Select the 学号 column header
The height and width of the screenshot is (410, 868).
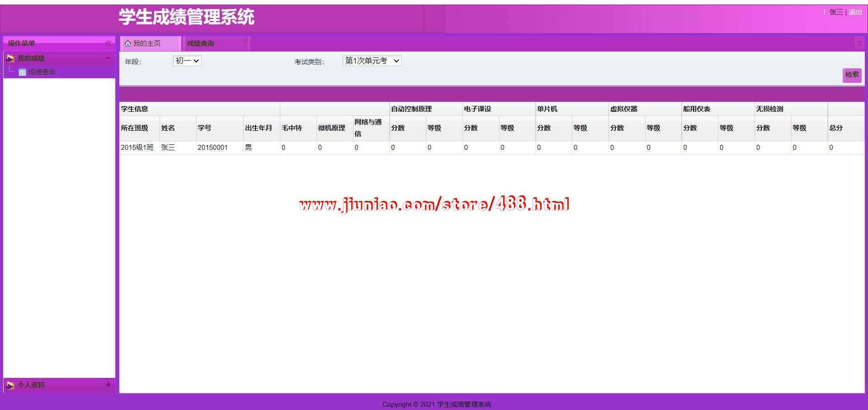pos(220,128)
